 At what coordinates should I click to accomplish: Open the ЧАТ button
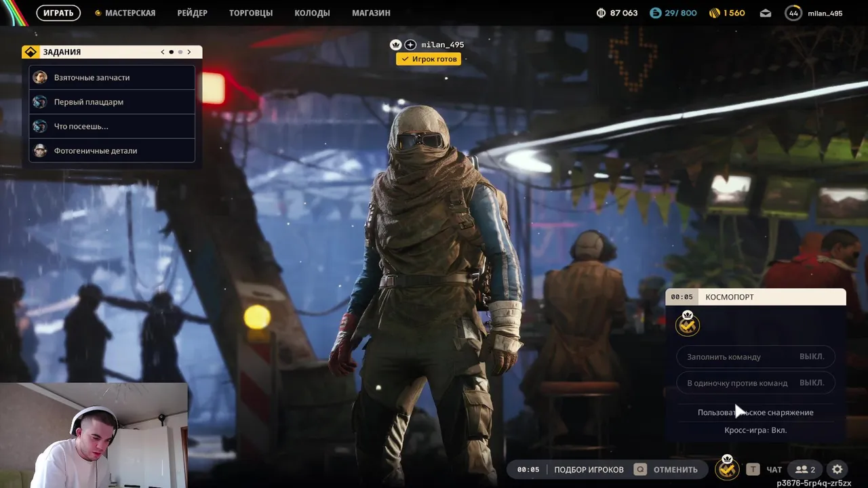(x=774, y=470)
